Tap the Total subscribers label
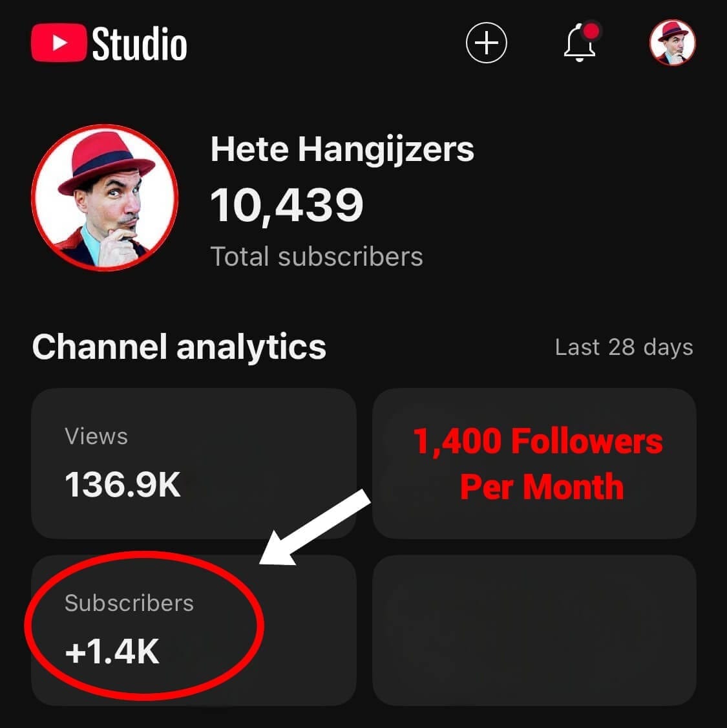 317,257
